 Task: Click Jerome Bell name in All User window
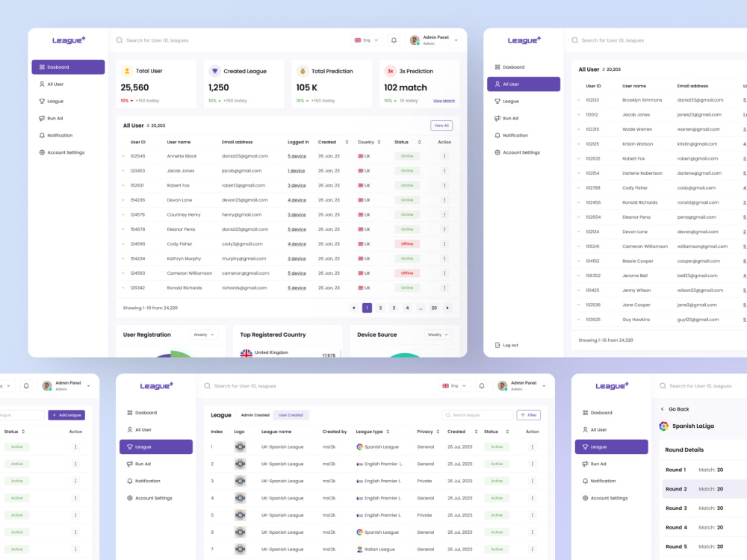[x=634, y=276]
